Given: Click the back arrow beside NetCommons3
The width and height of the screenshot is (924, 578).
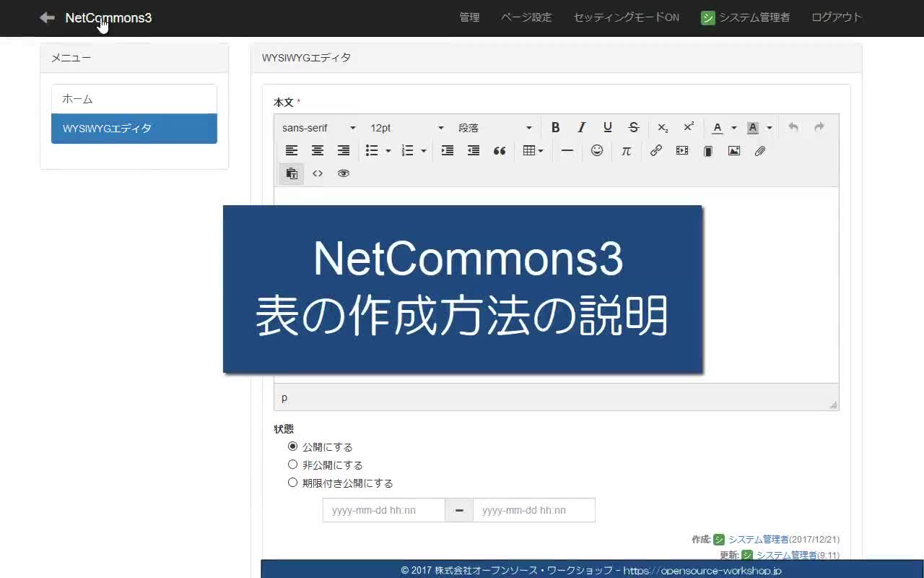Looking at the screenshot, I should (x=47, y=17).
